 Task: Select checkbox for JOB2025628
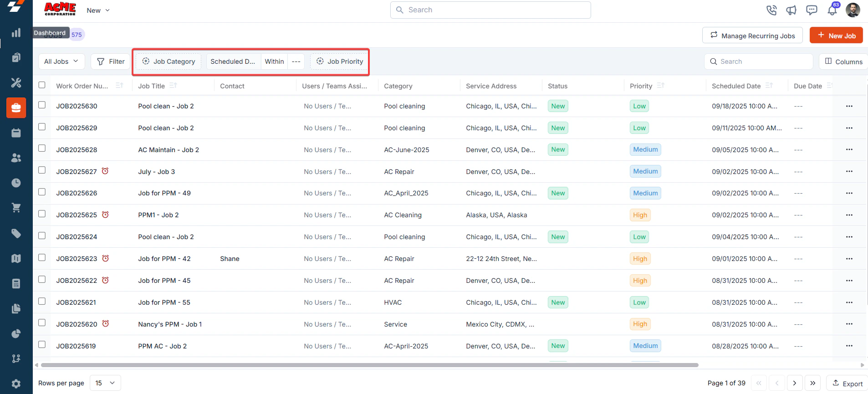[x=42, y=148]
